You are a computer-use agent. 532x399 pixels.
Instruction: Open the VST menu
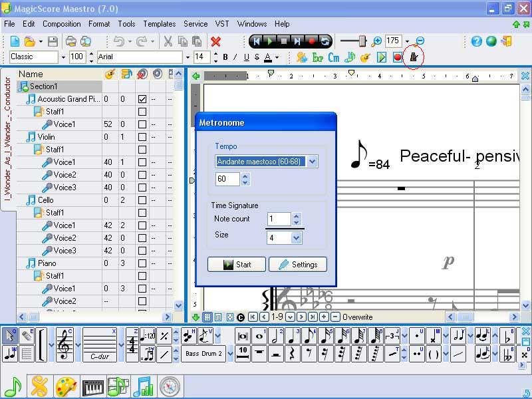(222, 24)
